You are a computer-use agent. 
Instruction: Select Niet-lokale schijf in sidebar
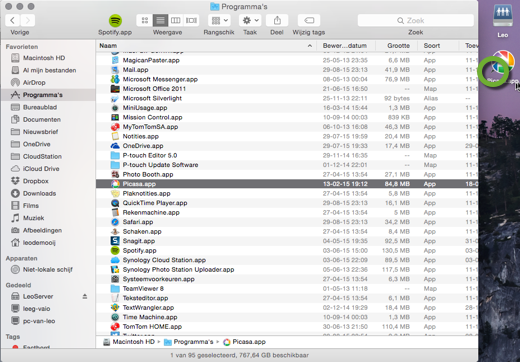click(47, 270)
